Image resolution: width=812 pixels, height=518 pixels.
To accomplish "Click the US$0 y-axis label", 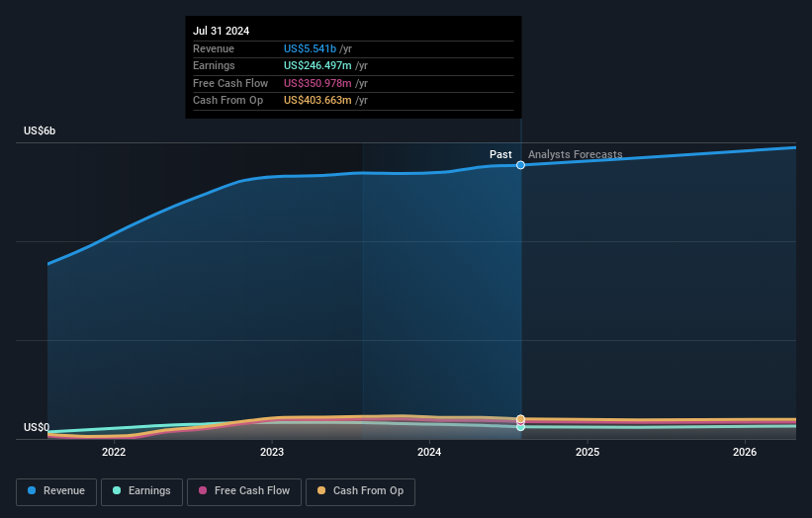I will tap(37, 427).
